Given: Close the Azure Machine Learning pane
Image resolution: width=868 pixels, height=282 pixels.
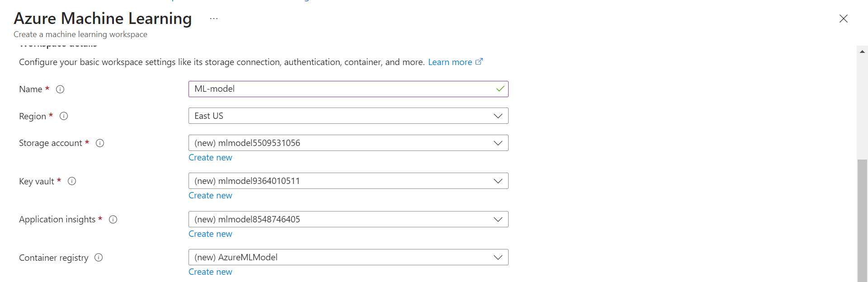Looking at the screenshot, I should click(843, 19).
